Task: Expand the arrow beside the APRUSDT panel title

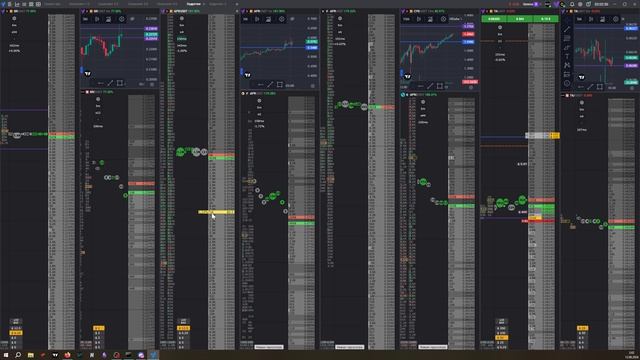Action: point(167,11)
